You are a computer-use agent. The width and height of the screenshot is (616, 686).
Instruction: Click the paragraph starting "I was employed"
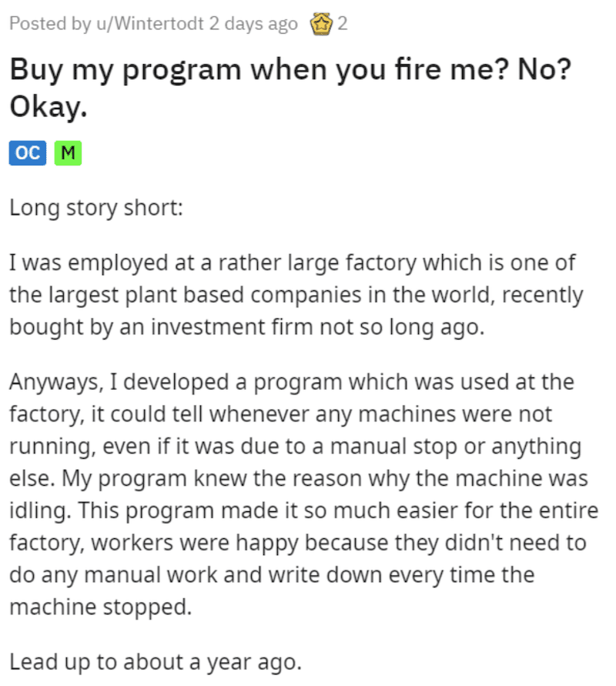point(296,294)
